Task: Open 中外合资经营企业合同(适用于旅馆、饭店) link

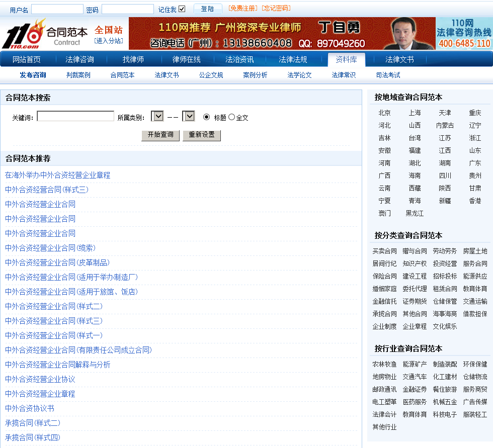Action: click(x=71, y=292)
